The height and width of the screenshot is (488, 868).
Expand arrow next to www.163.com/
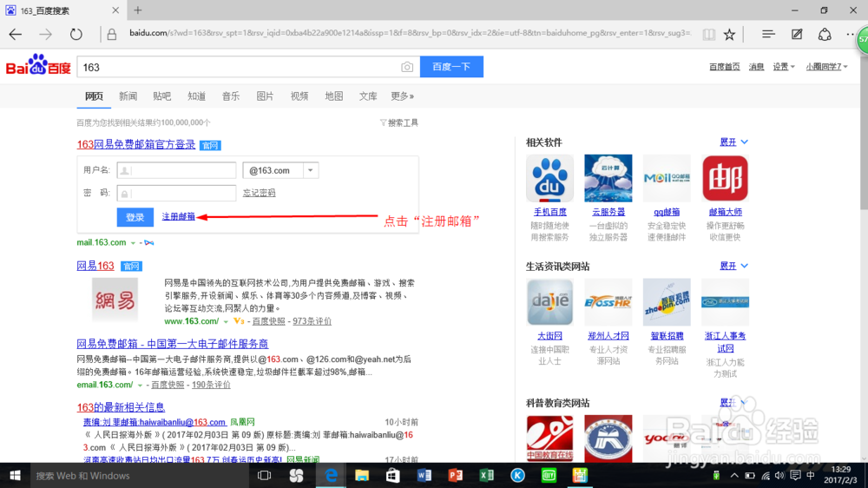pyautogui.click(x=226, y=322)
